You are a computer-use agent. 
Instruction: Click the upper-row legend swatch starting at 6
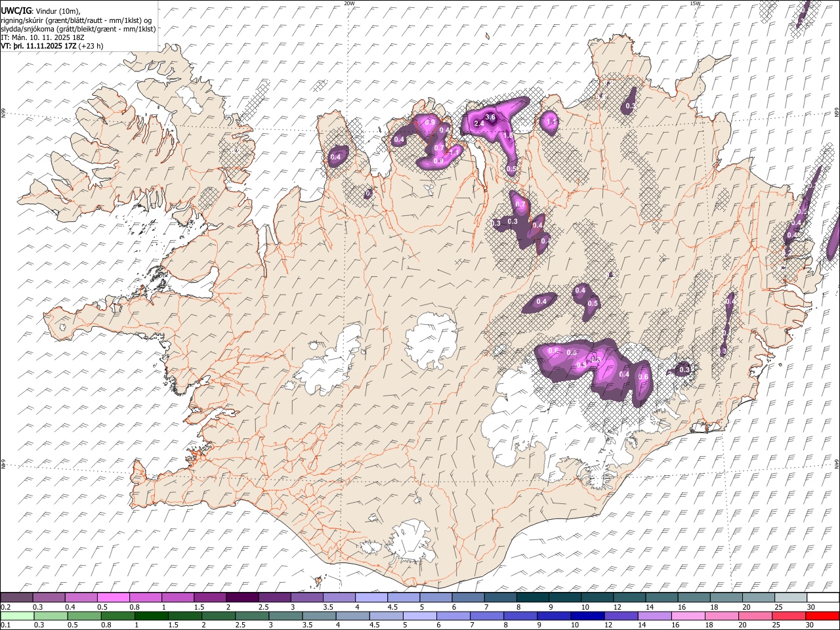467,597
